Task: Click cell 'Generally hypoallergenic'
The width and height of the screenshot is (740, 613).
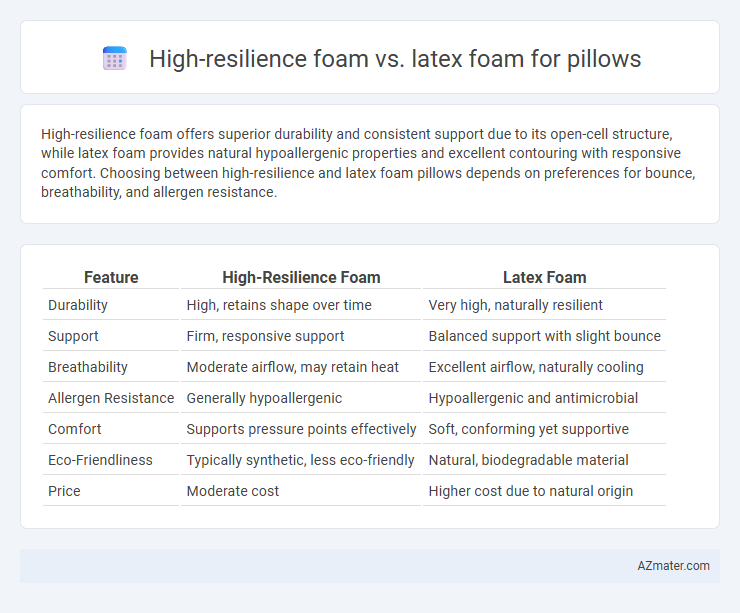Action: [x=264, y=398]
